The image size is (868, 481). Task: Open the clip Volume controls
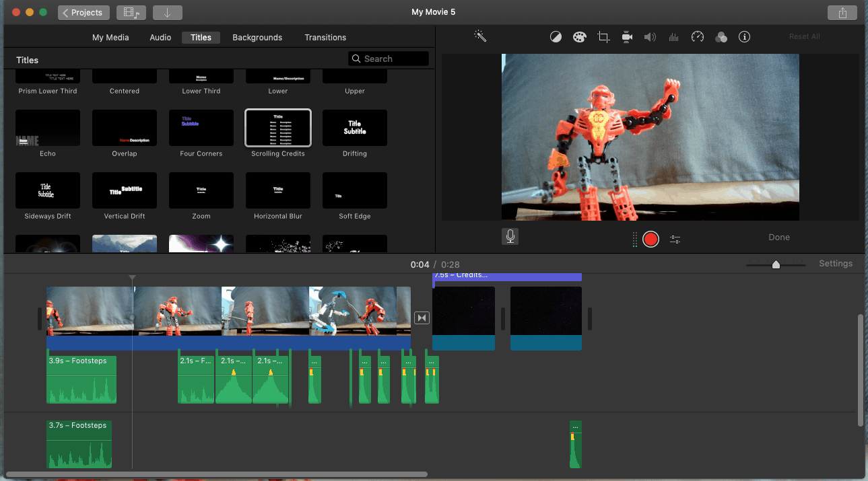click(x=650, y=36)
